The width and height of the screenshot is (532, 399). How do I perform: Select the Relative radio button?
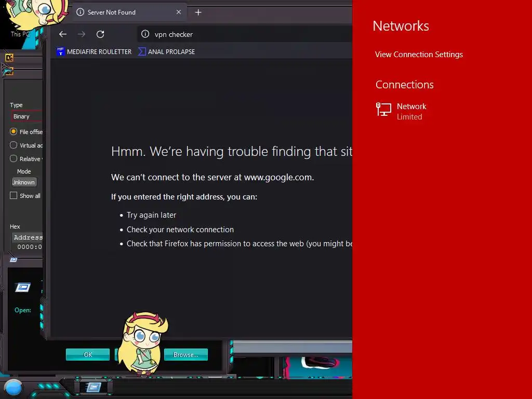tap(14, 159)
